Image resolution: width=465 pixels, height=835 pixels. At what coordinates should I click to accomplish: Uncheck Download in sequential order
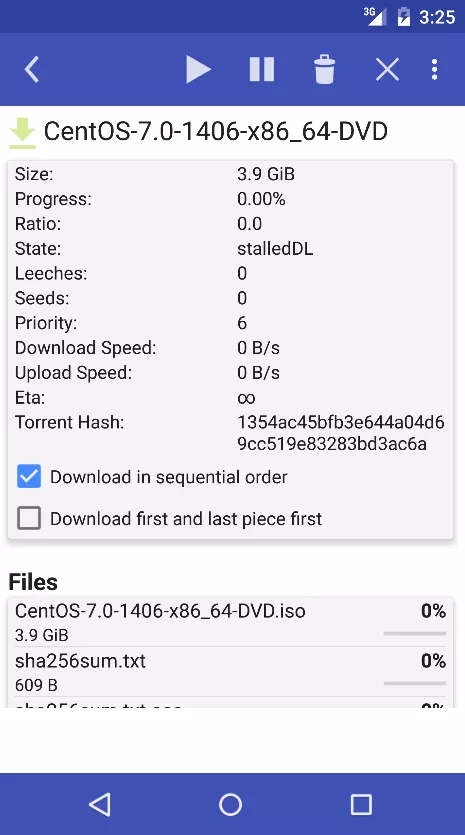coord(29,476)
